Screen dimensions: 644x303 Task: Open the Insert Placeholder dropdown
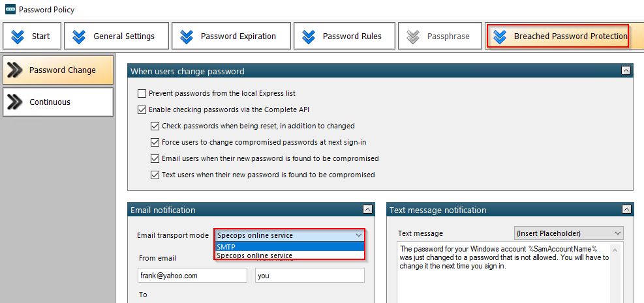coord(569,233)
